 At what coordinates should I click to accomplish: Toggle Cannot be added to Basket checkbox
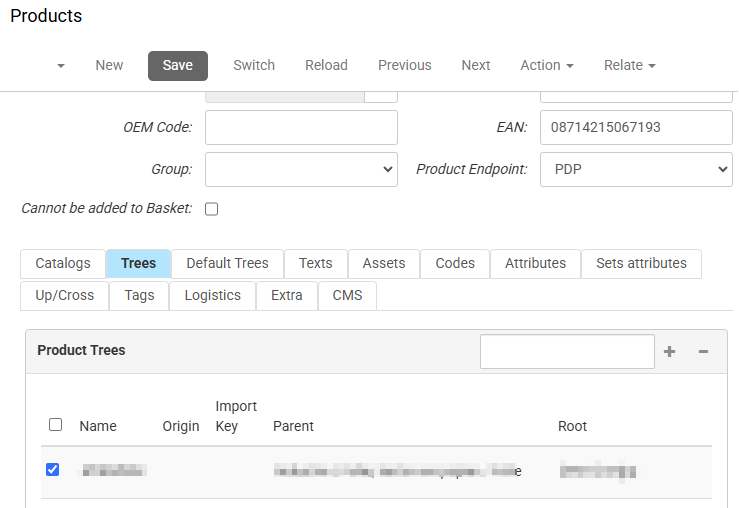click(x=211, y=209)
